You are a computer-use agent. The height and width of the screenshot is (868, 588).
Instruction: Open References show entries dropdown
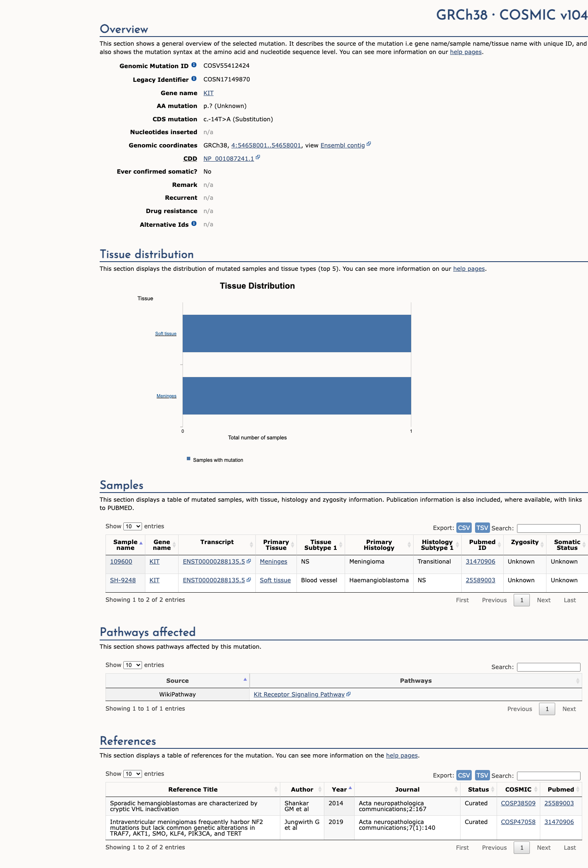(x=132, y=774)
